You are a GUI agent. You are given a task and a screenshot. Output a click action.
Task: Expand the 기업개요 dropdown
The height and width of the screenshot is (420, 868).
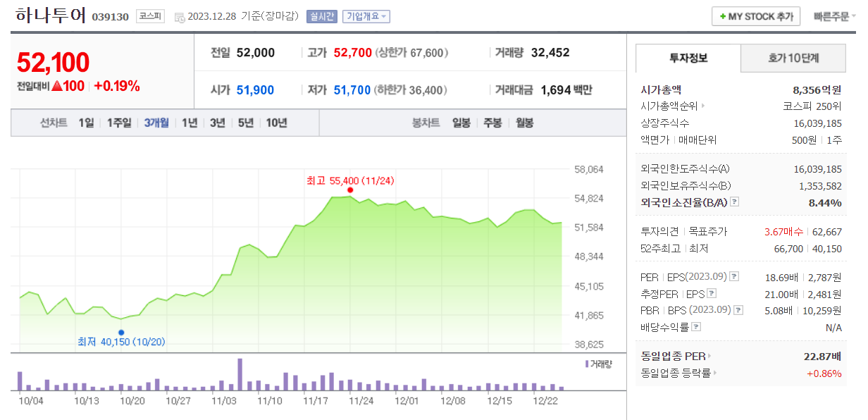coord(366,16)
